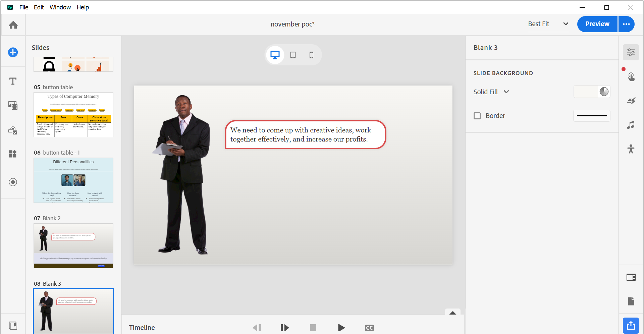Expand the Timeline panel with up arrow

click(x=452, y=313)
